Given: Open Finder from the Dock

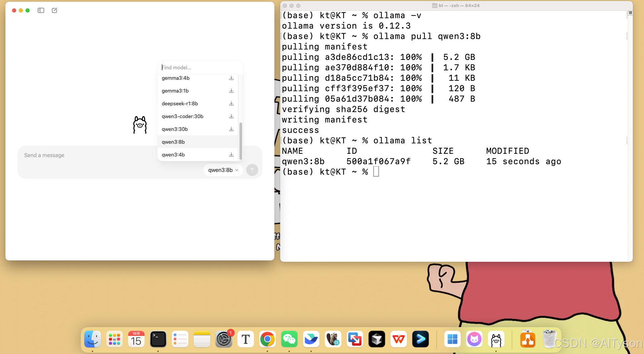Looking at the screenshot, I should (x=92, y=339).
